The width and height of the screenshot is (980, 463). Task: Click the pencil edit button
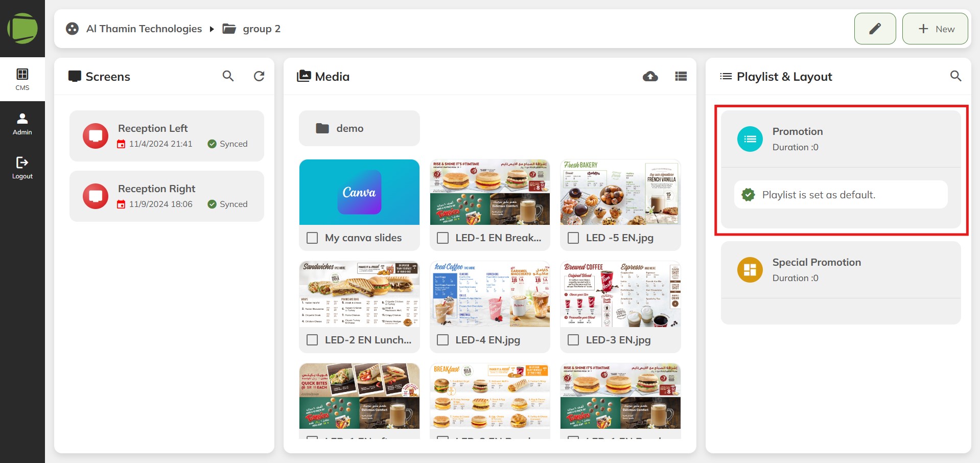pyautogui.click(x=875, y=29)
